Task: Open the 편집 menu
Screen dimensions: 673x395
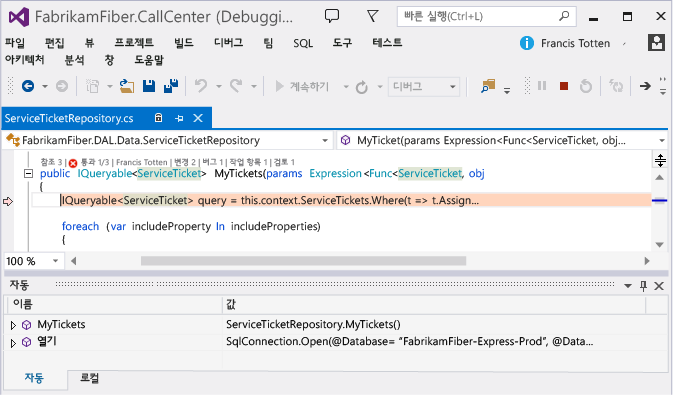Action: click(55, 43)
